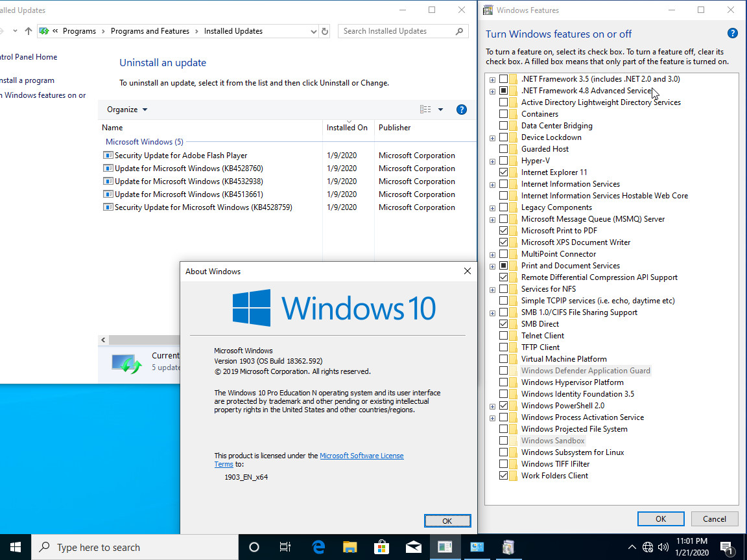Click Programs and Features breadcrumb
The image size is (747, 560).
tap(150, 31)
